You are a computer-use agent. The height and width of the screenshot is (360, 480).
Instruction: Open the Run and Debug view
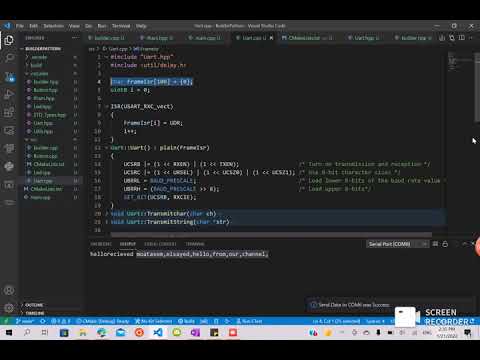pyautogui.click(x=9, y=94)
